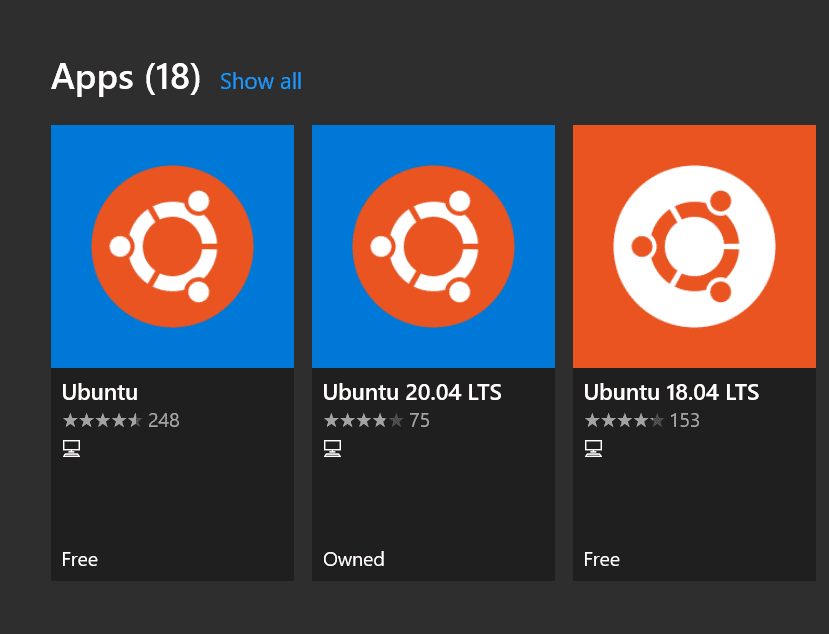Click the star rating for Ubuntu
Screen dimensions: 829x634
coord(102,421)
